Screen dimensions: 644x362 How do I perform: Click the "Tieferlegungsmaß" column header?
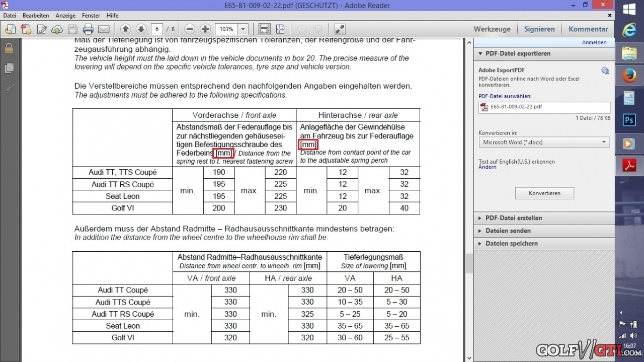point(373,257)
